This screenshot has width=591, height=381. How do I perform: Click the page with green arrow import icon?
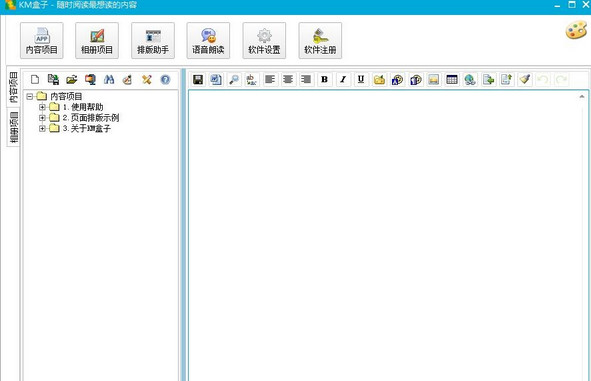488,80
